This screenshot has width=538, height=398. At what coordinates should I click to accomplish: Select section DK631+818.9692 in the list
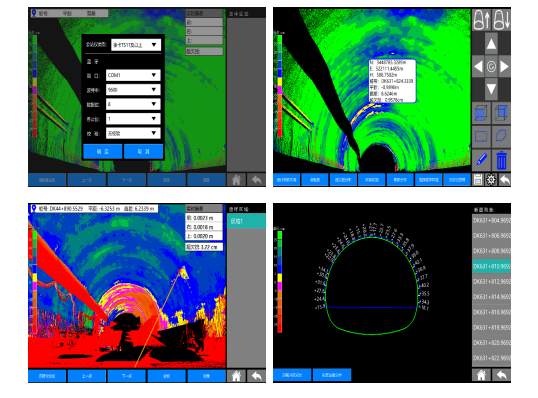tap(492, 328)
